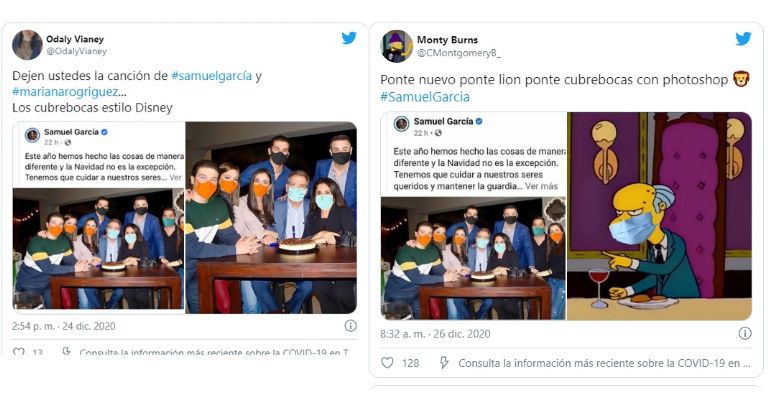Click the Twitter bird icon on Odaly Vianey tweet
The width and height of the screenshot is (768, 400).
point(349,38)
